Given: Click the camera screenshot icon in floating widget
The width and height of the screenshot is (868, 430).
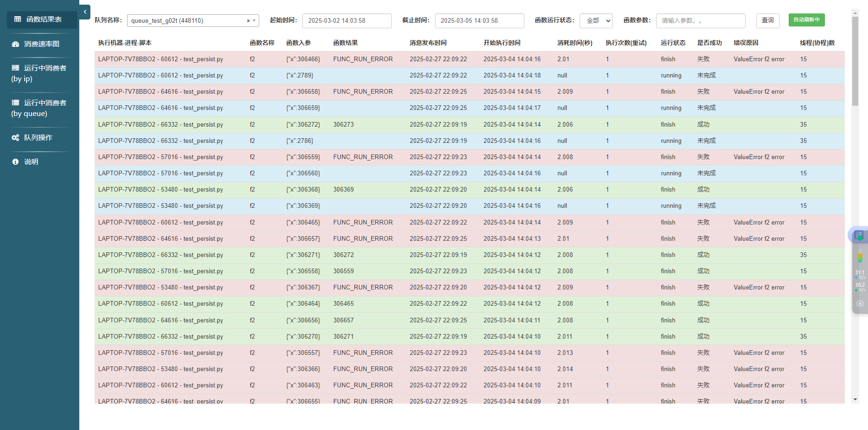Looking at the screenshot, I should click(x=860, y=303).
